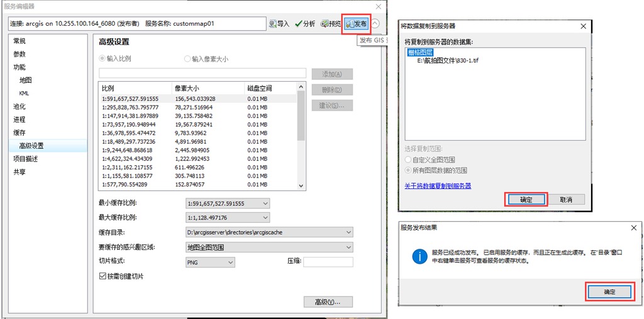This screenshot has height=319, width=644.
Task: Select the 输入像素大小 radio button
Action: pyautogui.click(x=187, y=59)
